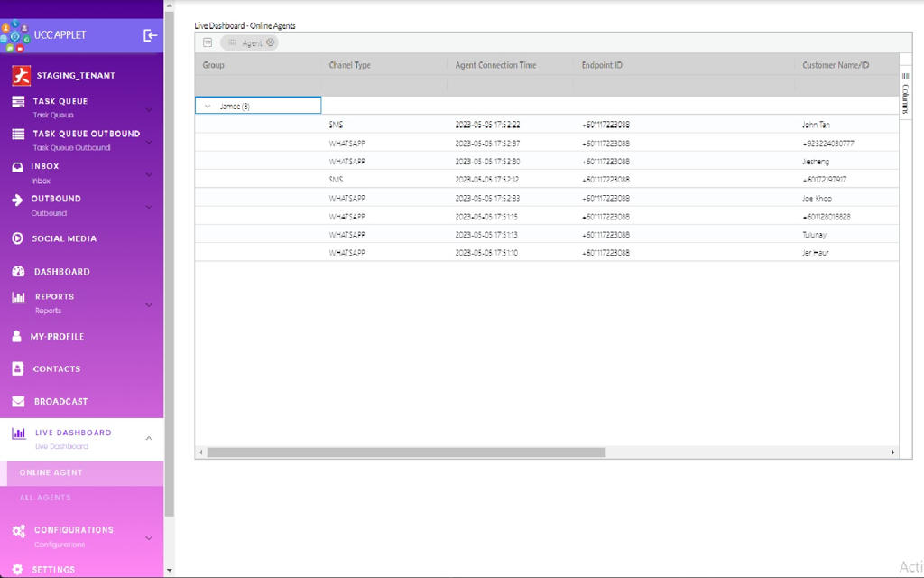Click the My-Profile person icon

pos(17,336)
